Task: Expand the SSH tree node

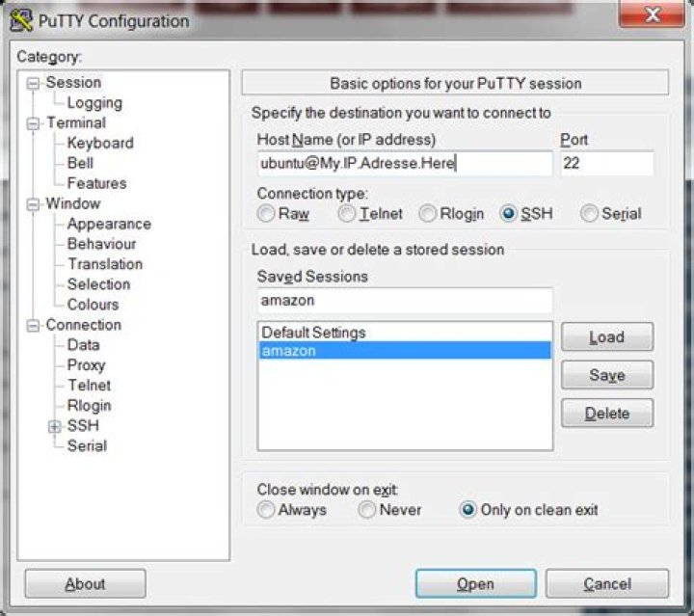Action: (54, 427)
